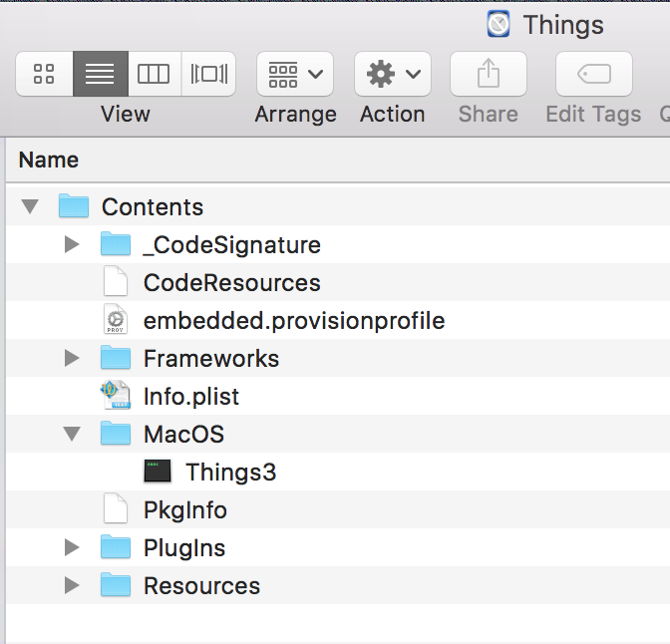Click the Share toolbar button
The width and height of the screenshot is (670, 644).
488,74
